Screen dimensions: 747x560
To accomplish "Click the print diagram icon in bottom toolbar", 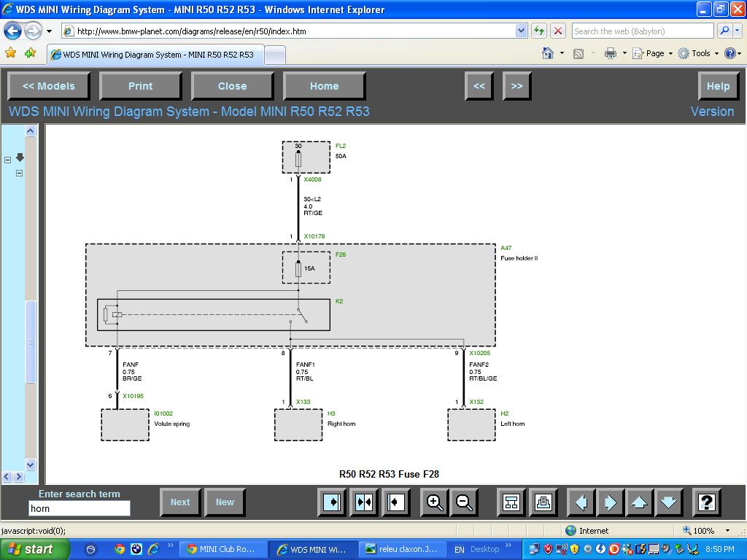I will (x=543, y=502).
